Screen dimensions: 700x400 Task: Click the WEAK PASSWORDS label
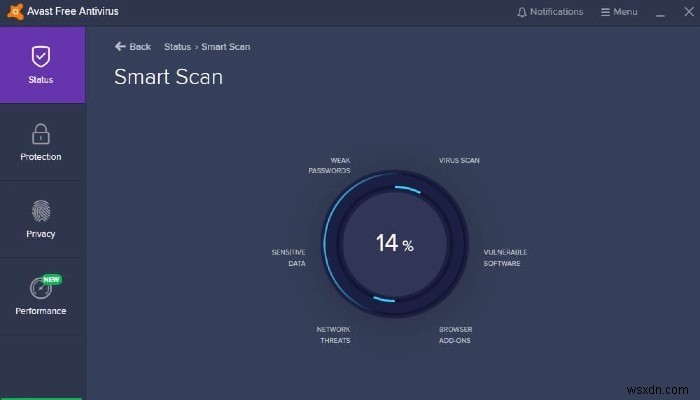(x=329, y=165)
